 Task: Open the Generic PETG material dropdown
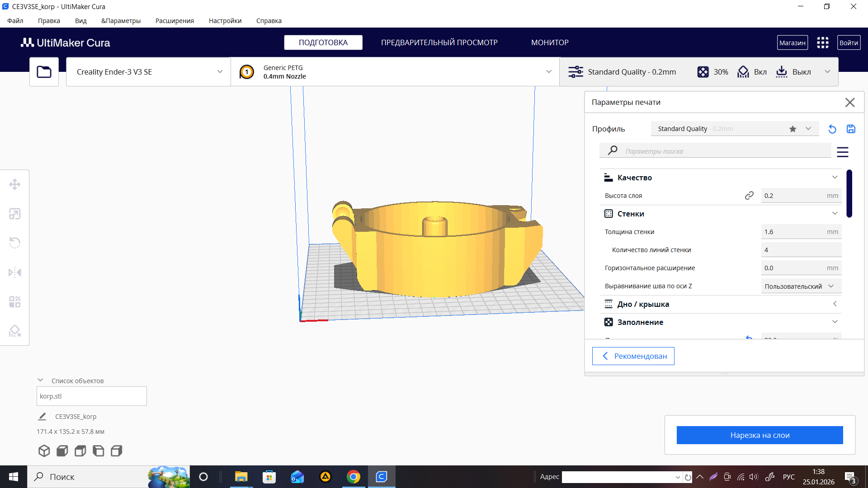coord(395,72)
